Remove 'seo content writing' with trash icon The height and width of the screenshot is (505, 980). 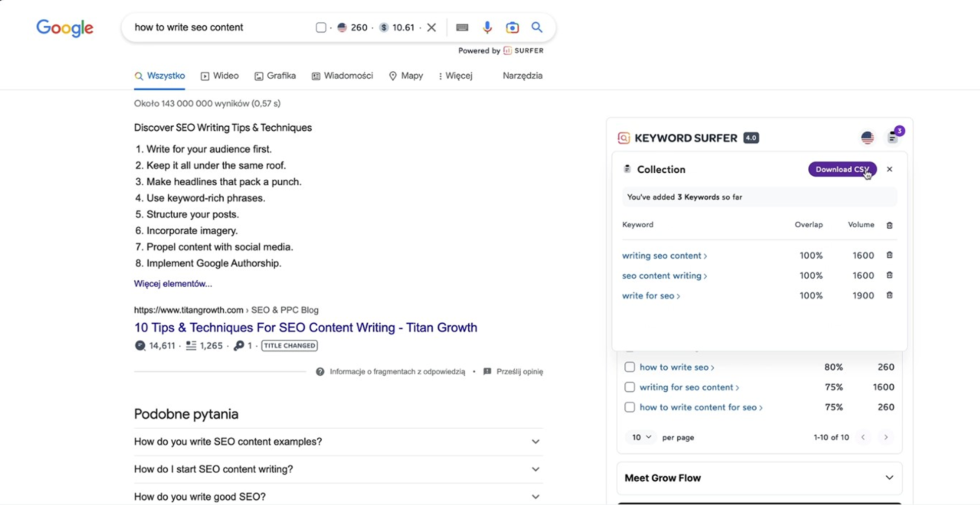pos(890,275)
